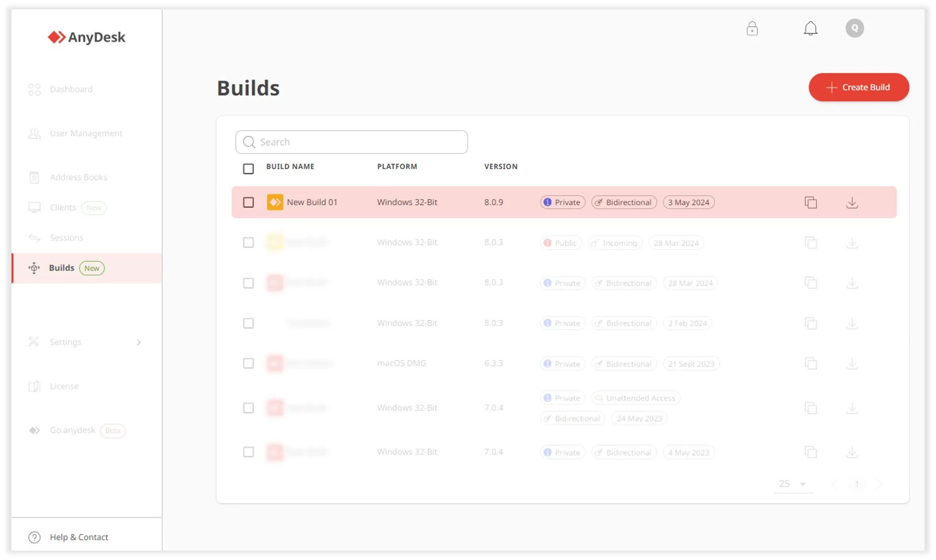Image resolution: width=936 pixels, height=560 pixels.
Task: Click the lock icon in top bar
Action: coord(752,28)
